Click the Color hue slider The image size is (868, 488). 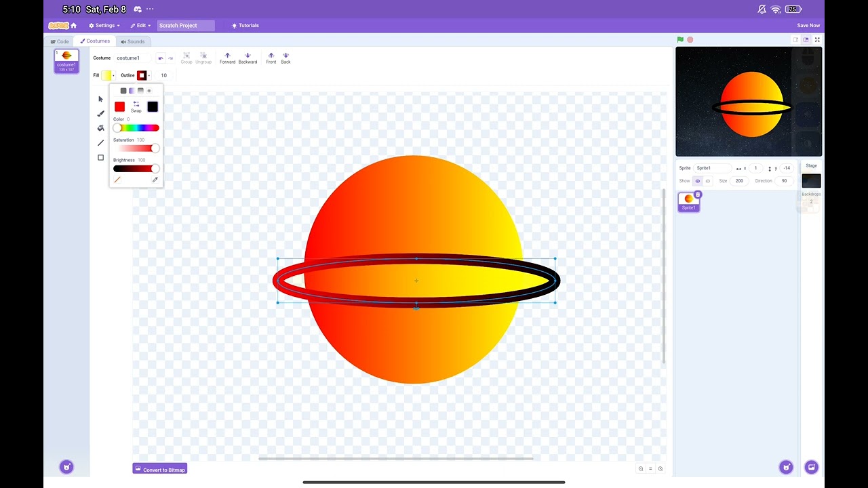point(136,127)
